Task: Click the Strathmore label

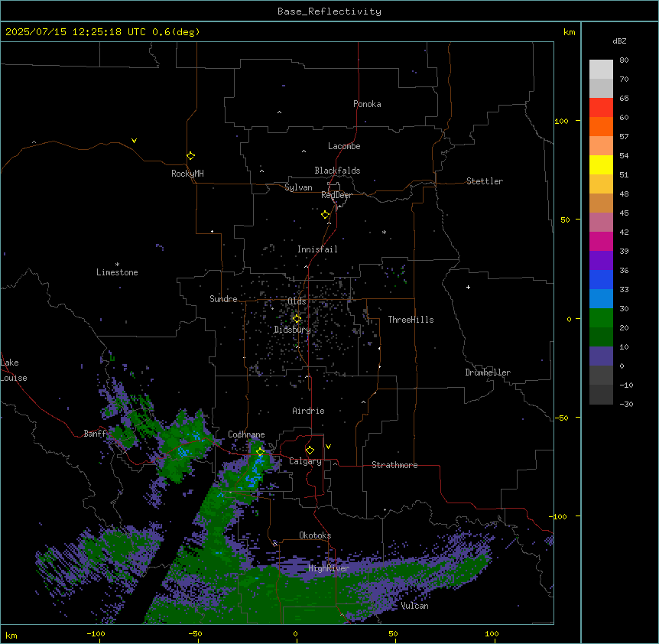Action: [394, 465]
